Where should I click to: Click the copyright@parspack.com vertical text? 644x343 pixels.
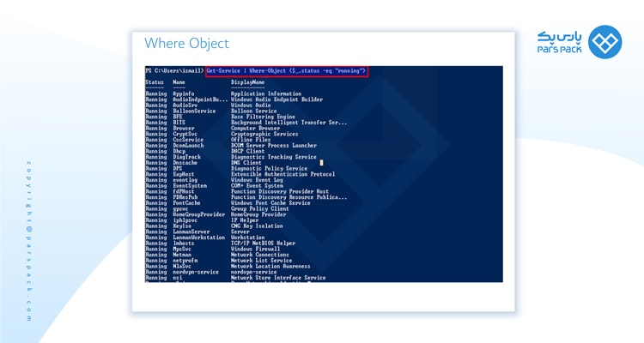(x=28, y=241)
